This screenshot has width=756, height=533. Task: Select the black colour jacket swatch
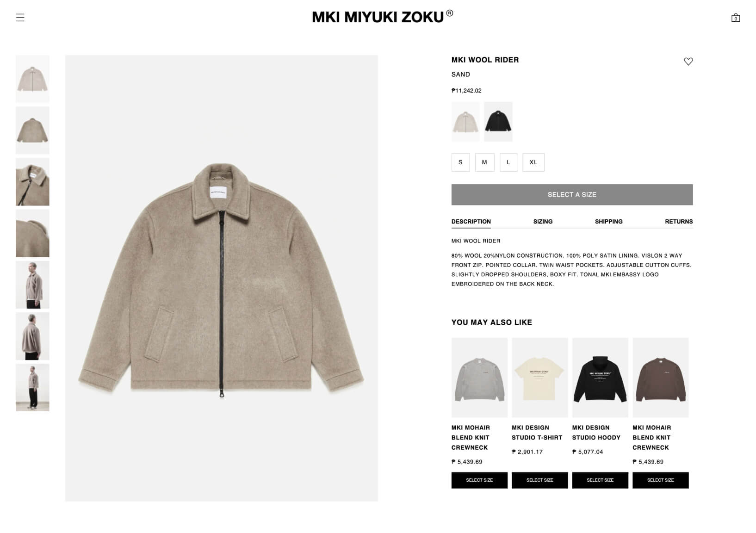click(498, 122)
